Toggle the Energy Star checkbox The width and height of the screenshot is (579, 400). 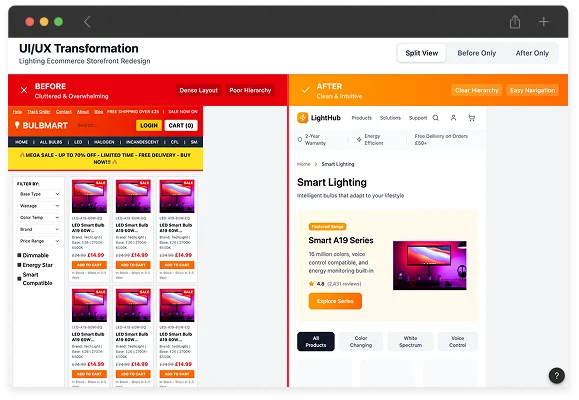(19, 265)
